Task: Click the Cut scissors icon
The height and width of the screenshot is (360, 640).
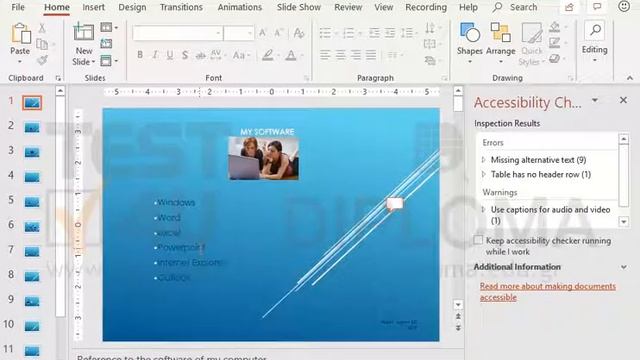Action: (x=42, y=28)
